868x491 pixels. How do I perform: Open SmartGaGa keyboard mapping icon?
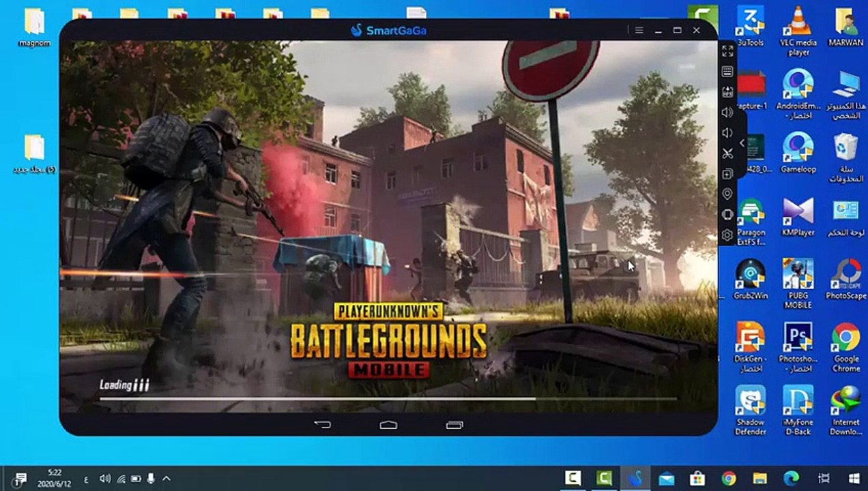click(x=727, y=72)
